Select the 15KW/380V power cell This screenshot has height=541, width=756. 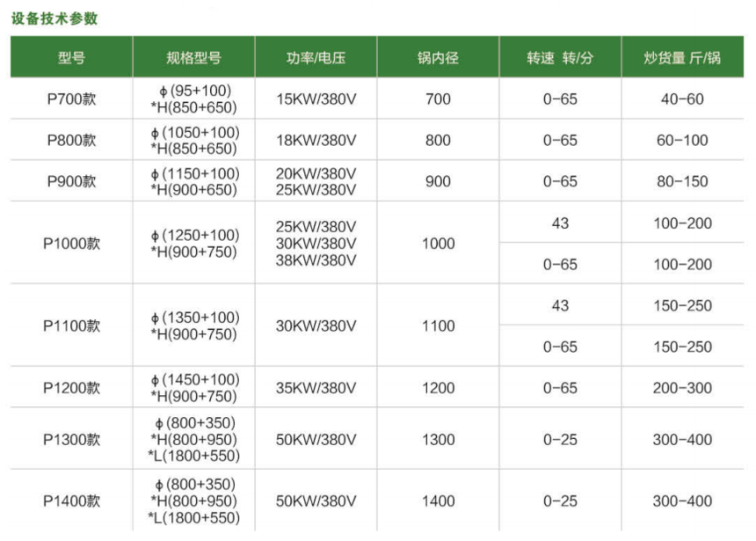tap(316, 99)
